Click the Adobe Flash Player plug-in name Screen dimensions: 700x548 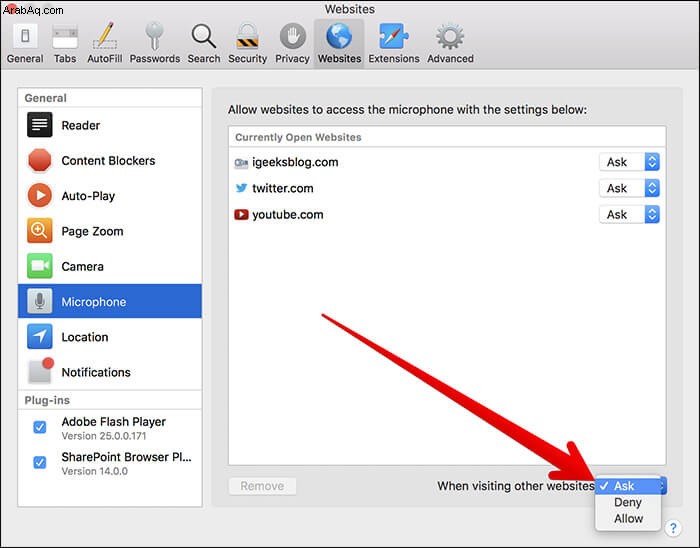click(114, 422)
